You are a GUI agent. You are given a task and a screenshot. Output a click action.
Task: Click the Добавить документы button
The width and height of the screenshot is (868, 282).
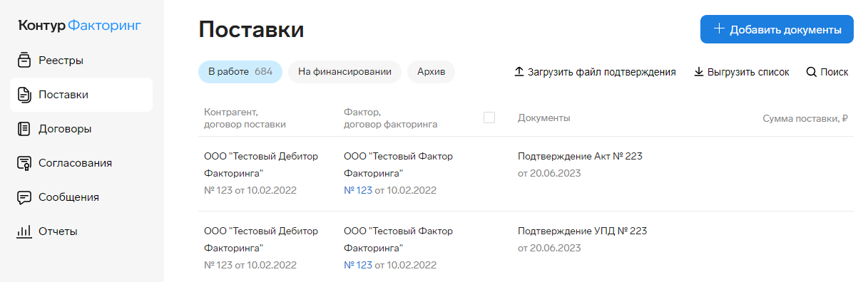point(777,29)
